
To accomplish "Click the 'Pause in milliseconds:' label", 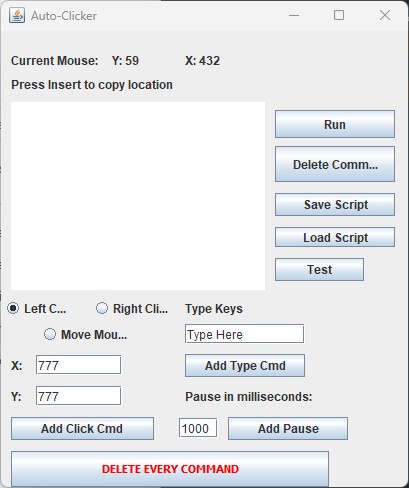I will [249, 397].
